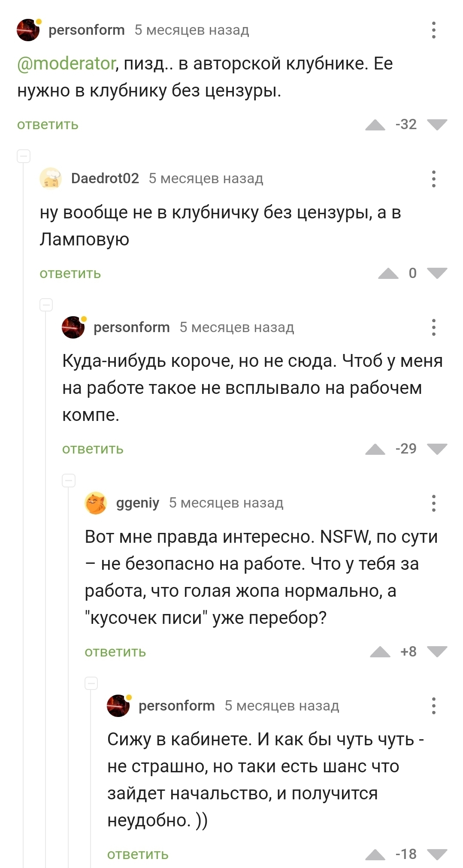Upvote the last comment rated -18
This screenshot has width=463, height=868.
coord(375,854)
